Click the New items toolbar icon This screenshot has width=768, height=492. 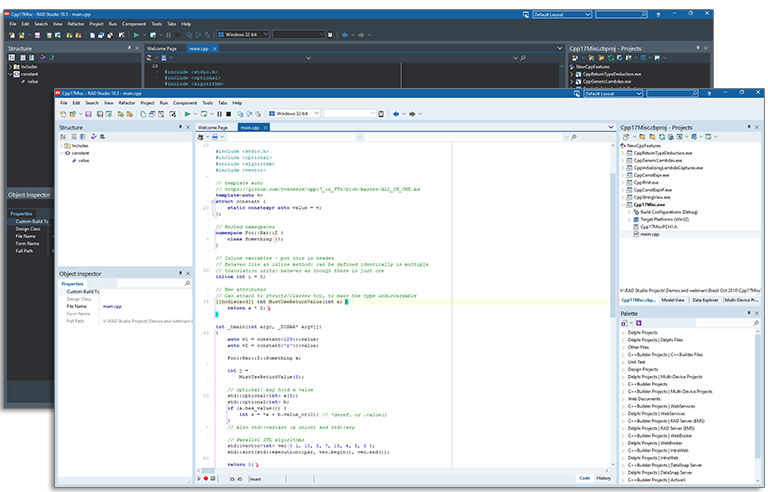(63, 114)
